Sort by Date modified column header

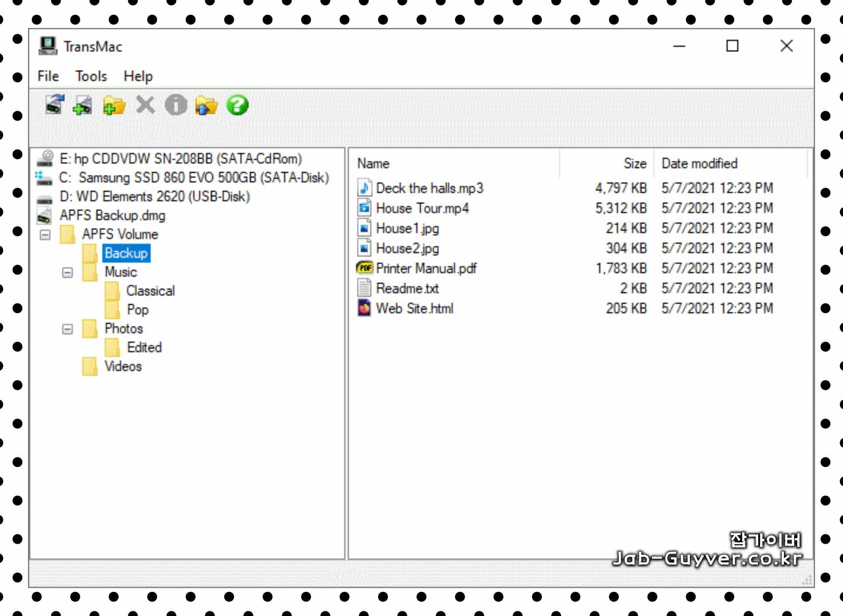tap(699, 164)
